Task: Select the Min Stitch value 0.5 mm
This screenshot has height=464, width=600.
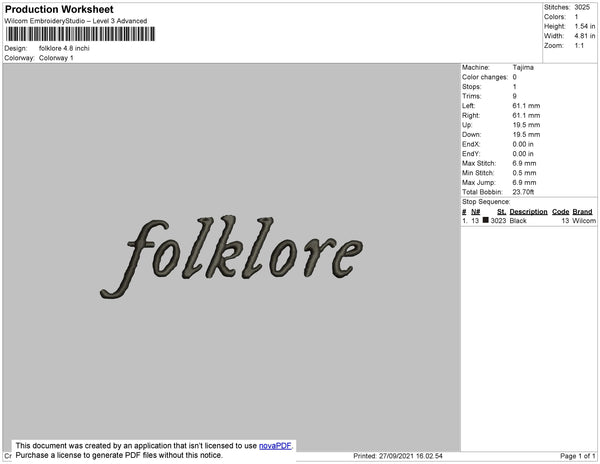Action: [524, 173]
